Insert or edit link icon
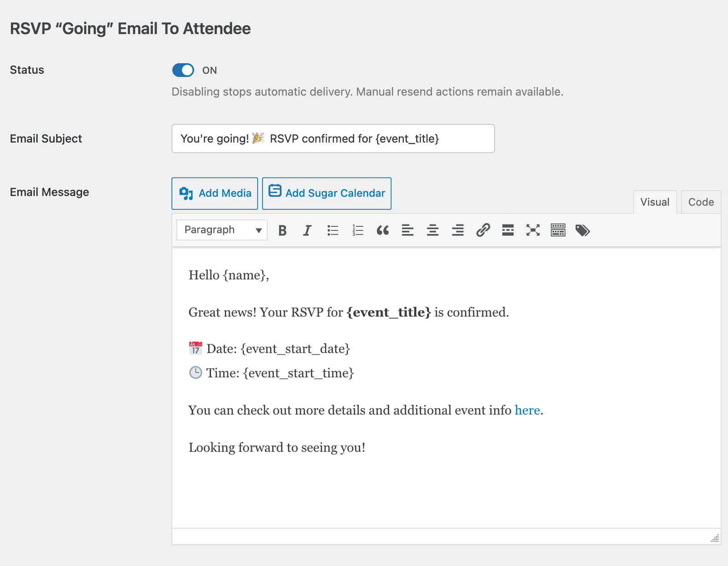This screenshot has height=566, width=728. [483, 230]
